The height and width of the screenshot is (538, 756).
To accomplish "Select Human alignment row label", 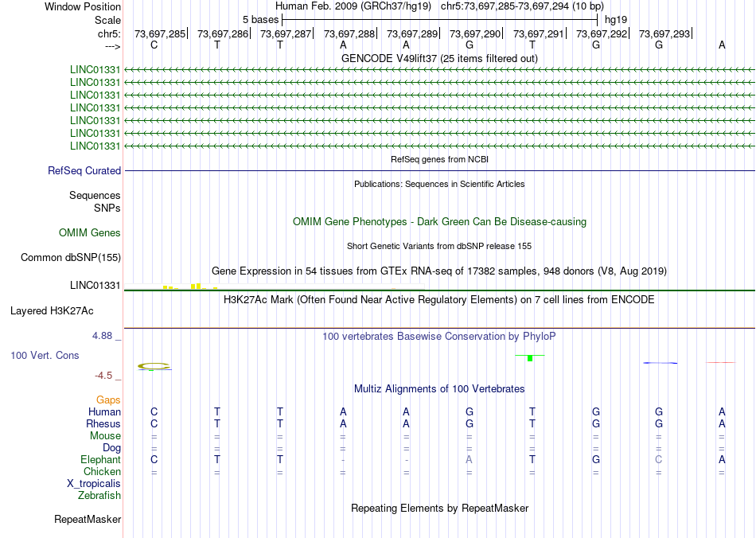I will (x=104, y=411).
